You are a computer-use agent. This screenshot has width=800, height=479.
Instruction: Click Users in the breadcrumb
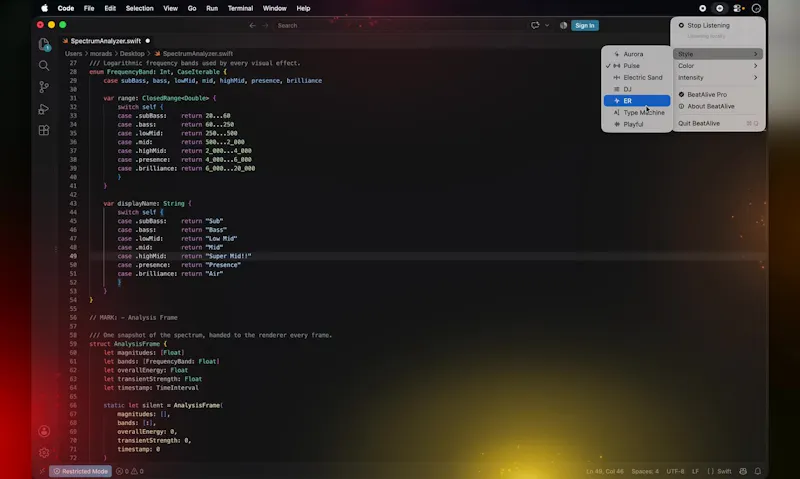(73, 53)
